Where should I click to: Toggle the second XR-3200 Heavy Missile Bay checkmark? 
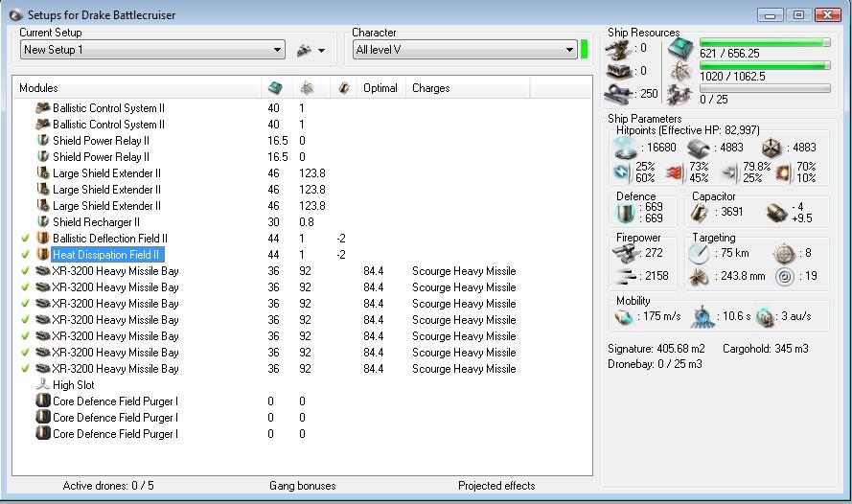pos(25,287)
